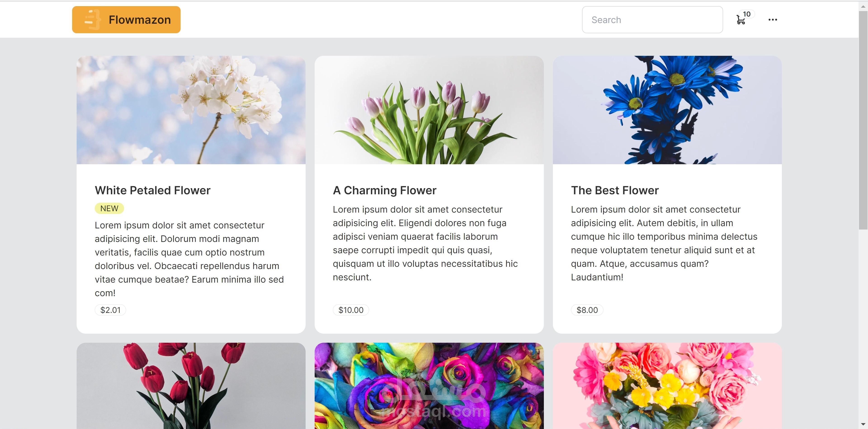This screenshot has width=868, height=429.
Task: Click the $2.01 price tag
Action: pos(110,310)
